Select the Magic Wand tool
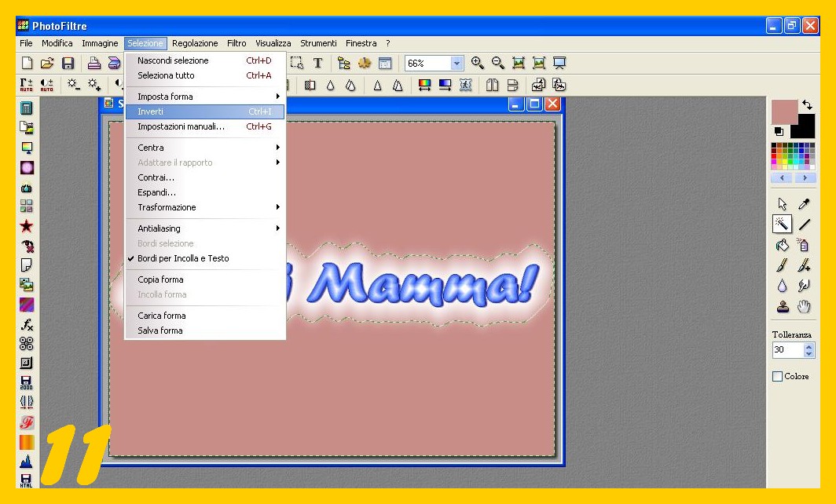Viewport: 836px width, 504px height. [x=782, y=225]
